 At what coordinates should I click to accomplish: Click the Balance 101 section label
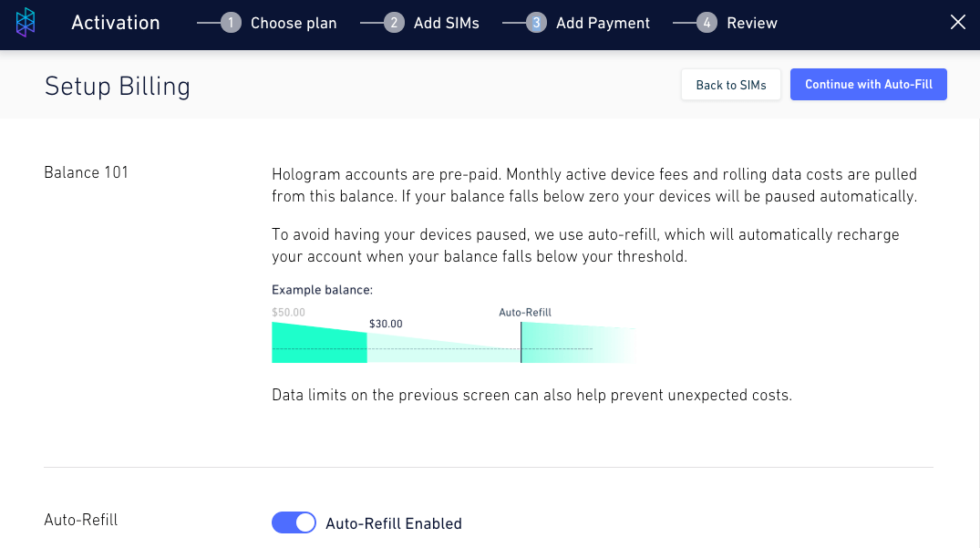(87, 172)
